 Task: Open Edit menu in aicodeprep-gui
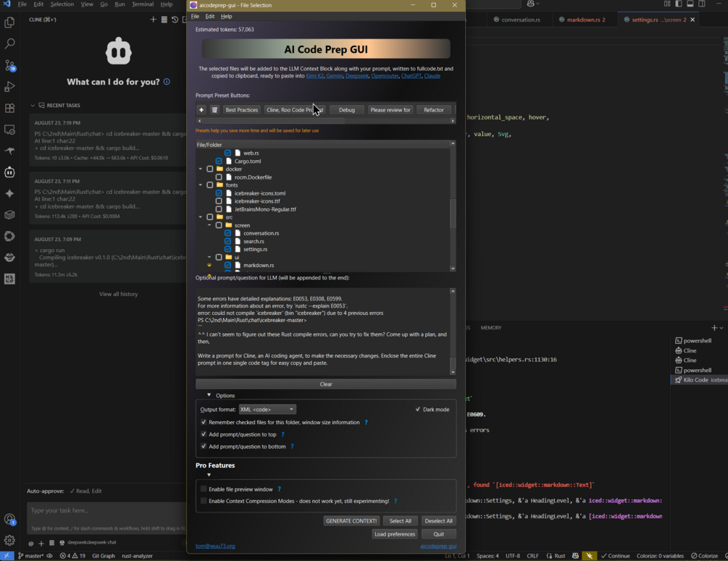(210, 16)
